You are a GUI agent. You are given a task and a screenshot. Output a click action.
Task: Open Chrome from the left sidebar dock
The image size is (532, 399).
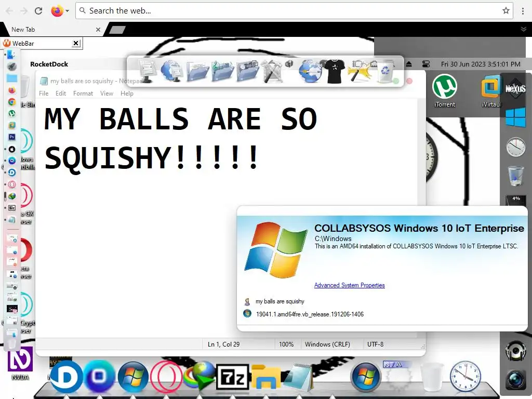(x=11, y=102)
